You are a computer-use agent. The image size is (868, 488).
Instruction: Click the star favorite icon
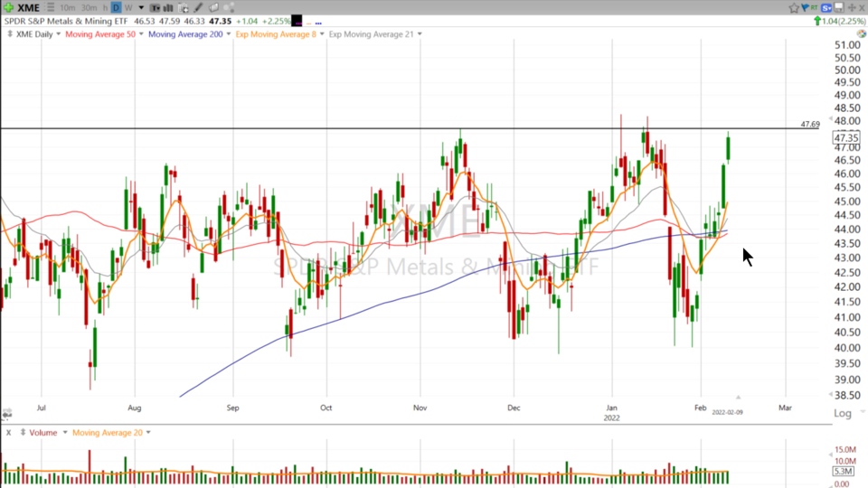point(794,8)
